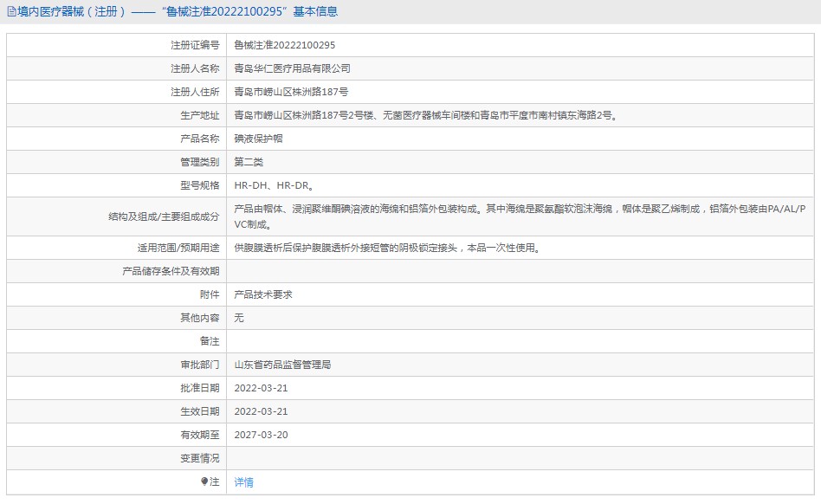Screen dimensions: 821x504
Task: Click the 有效期至 label
Action: pyautogui.click(x=199, y=435)
